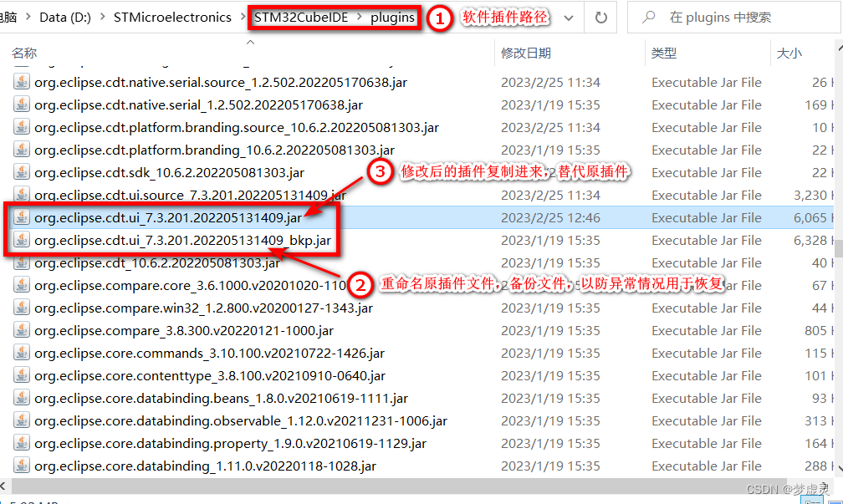Select org.eclipse.cdt_10.6.2.202205081303.jar
The width and height of the screenshot is (843, 504).
pyautogui.click(x=157, y=262)
